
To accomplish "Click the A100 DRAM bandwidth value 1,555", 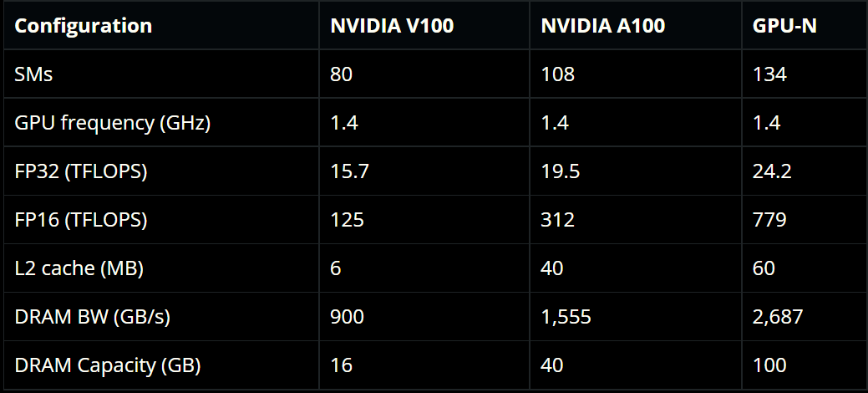I will click(x=566, y=317).
